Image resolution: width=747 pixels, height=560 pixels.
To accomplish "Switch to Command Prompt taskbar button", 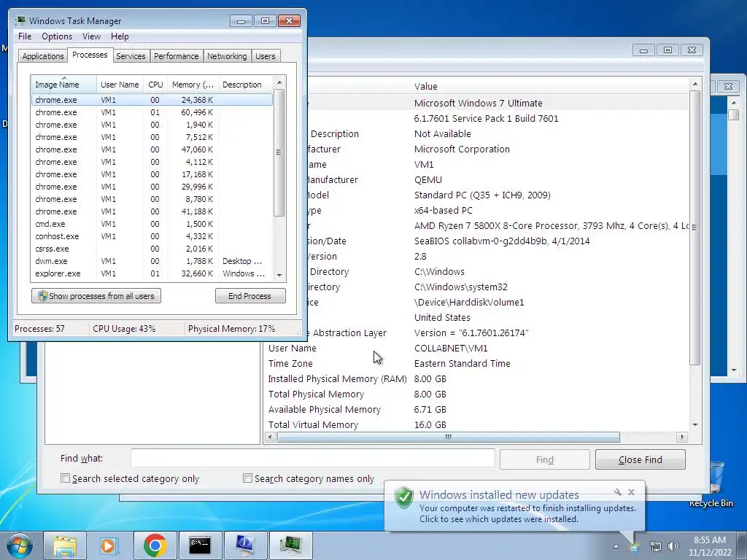I will pos(200,545).
